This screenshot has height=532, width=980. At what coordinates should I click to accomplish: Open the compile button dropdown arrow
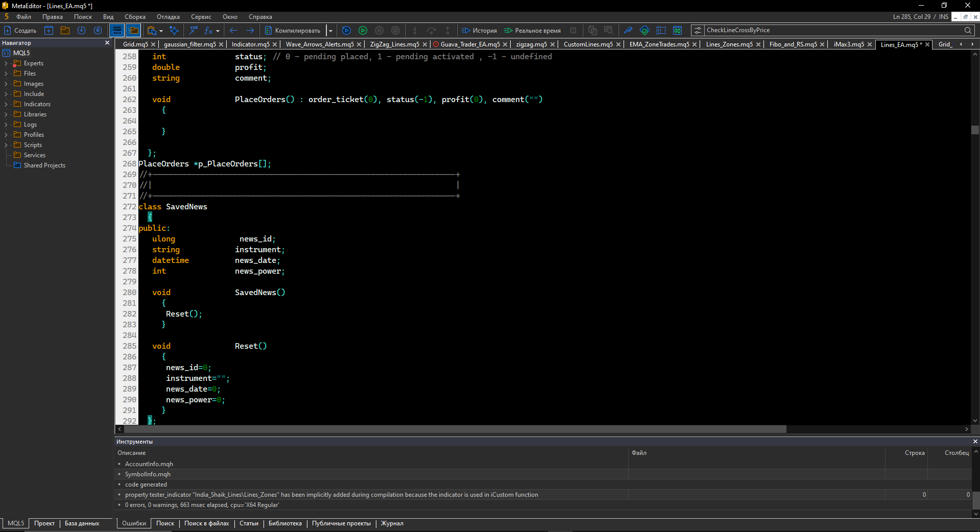click(330, 31)
